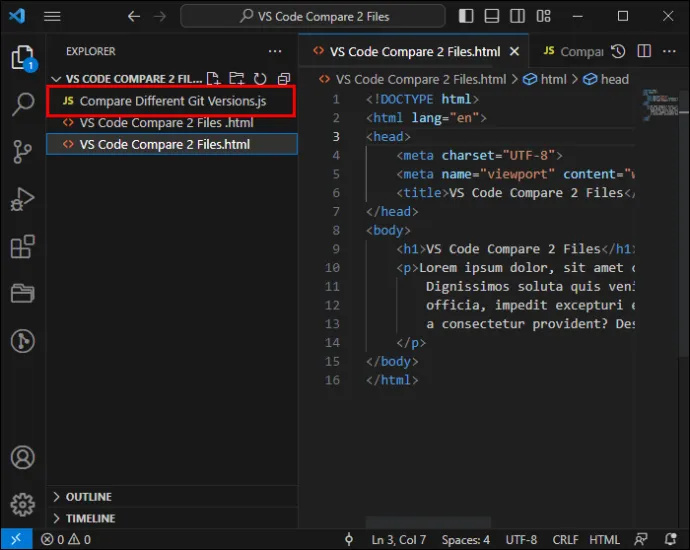Click the closing </html> tag line

pos(392,380)
